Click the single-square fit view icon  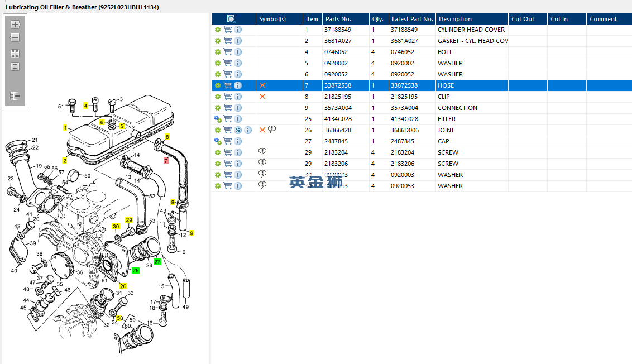[x=15, y=66]
